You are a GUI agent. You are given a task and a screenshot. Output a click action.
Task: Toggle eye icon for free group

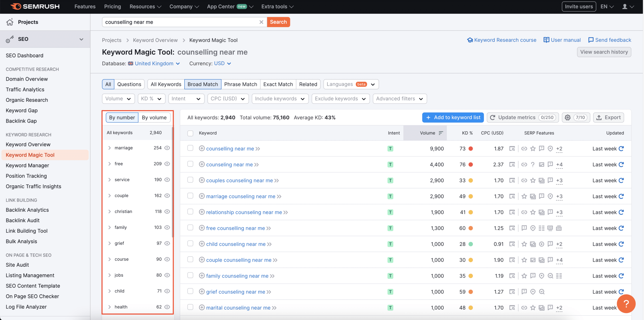[x=167, y=164]
